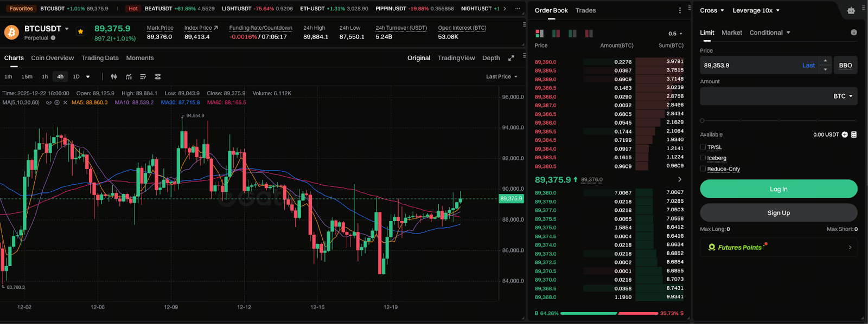
Task: Toggle MA indicator visibility eye
Action: [x=49, y=102]
